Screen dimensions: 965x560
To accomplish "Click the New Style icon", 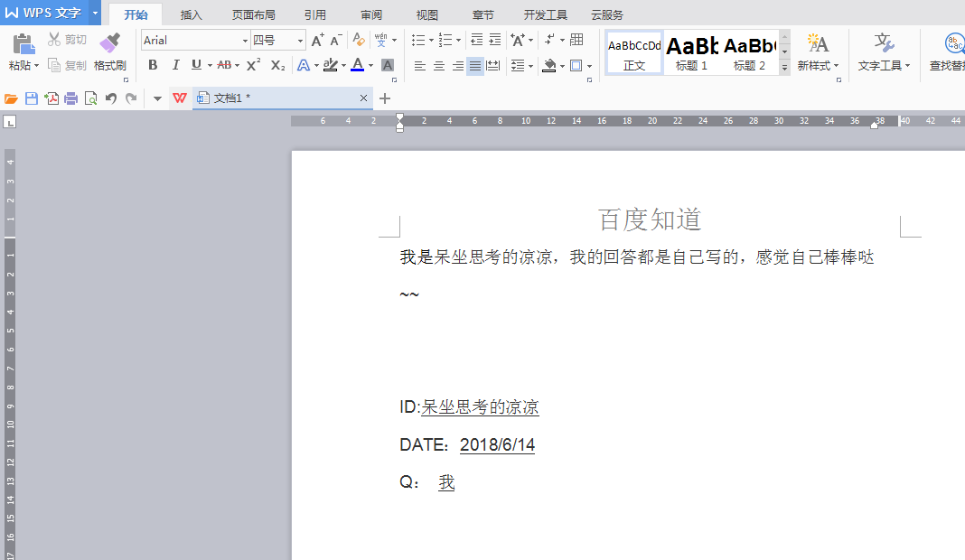I will pos(818,43).
